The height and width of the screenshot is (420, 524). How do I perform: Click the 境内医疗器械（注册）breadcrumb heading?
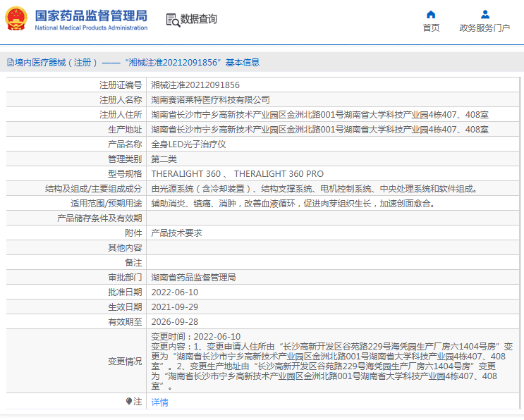click(56, 63)
